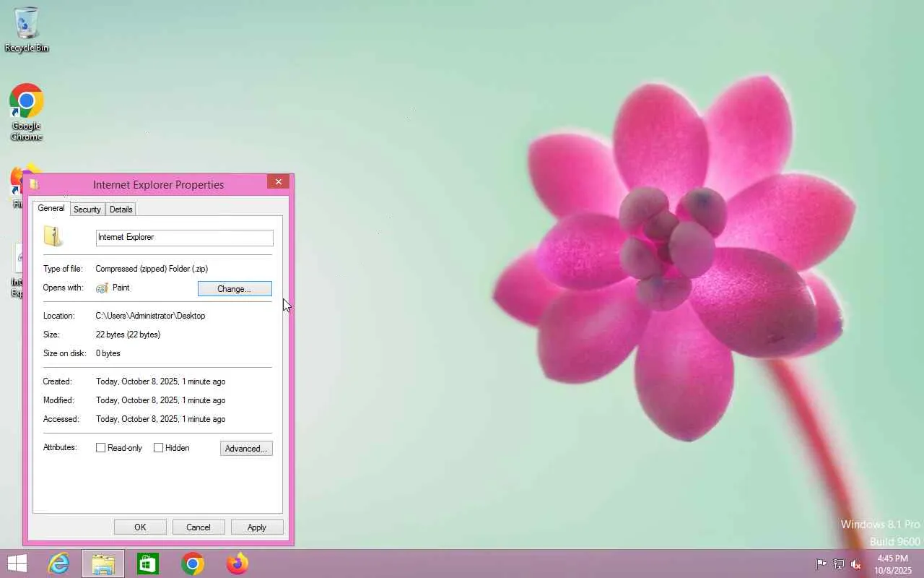Click the size value "22 bytes (22 bytes)"
924x578 pixels.
pyautogui.click(x=128, y=335)
